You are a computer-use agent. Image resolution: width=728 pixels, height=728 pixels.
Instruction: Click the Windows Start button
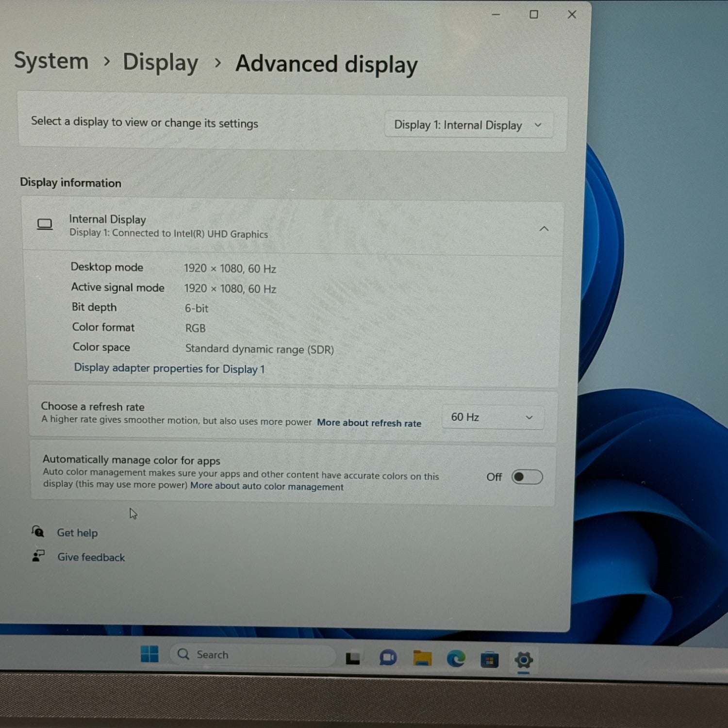[x=149, y=654]
